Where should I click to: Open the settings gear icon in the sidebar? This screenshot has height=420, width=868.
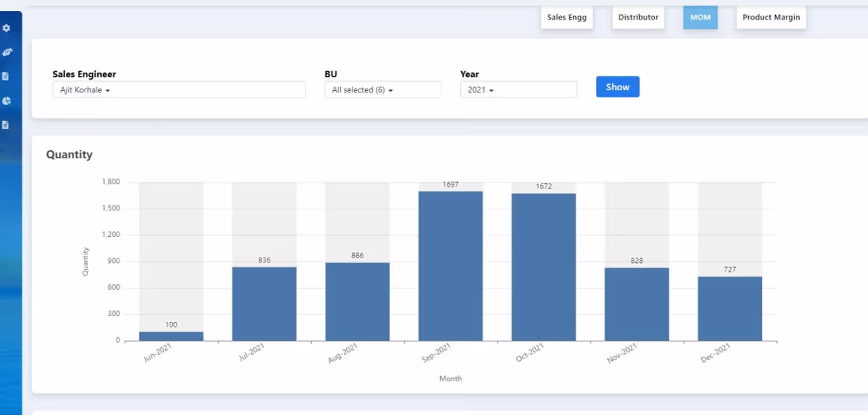click(x=6, y=28)
